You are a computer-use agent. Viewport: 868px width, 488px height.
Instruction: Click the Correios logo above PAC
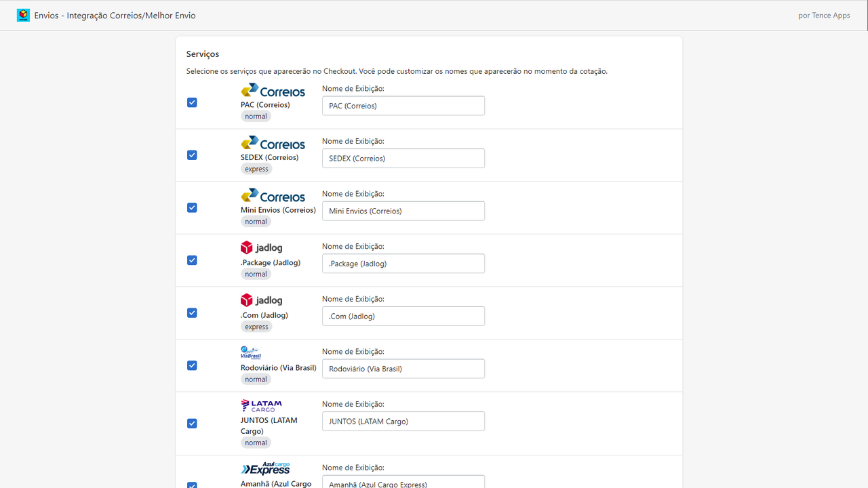tap(273, 90)
